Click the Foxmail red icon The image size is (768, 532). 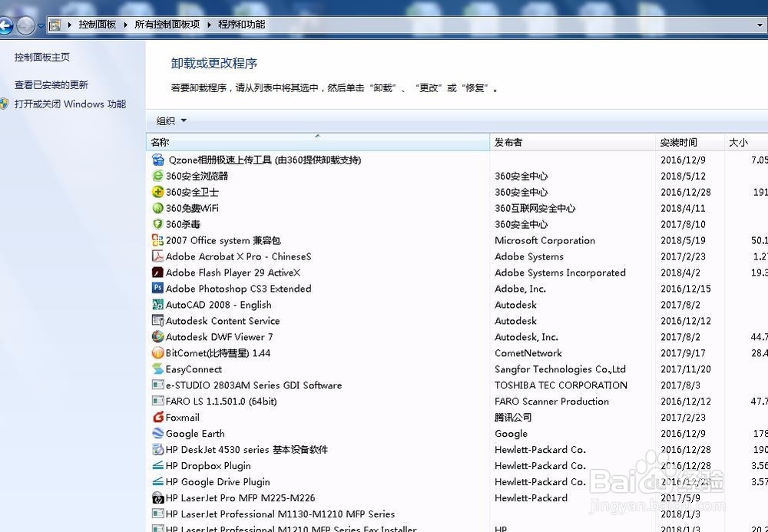point(157,418)
